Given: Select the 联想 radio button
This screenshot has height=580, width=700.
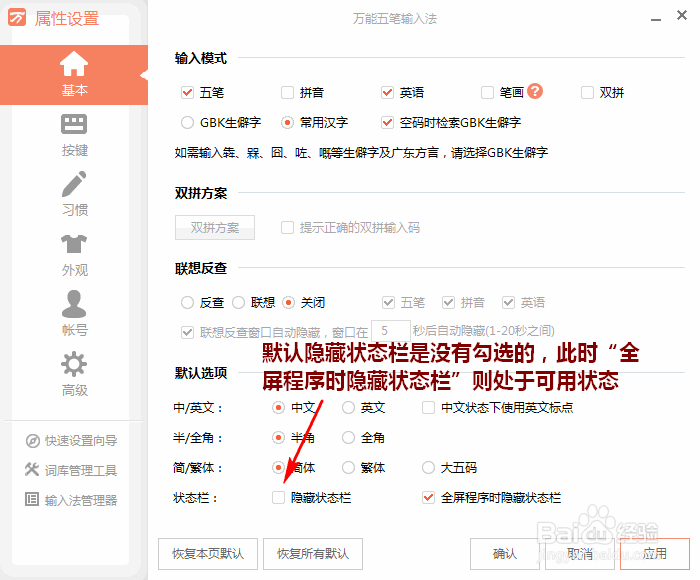Looking at the screenshot, I should [238, 303].
